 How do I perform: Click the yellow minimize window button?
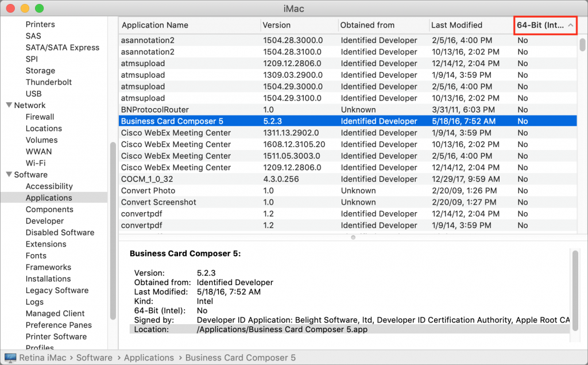[x=25, y=8]
